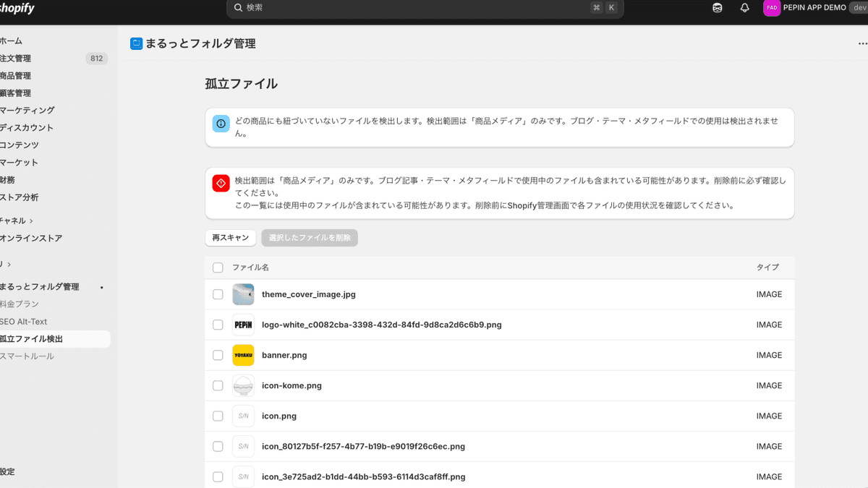Click the 再スキャン button
This screenshot has height=488, width=868.
[x=230, y=237]
